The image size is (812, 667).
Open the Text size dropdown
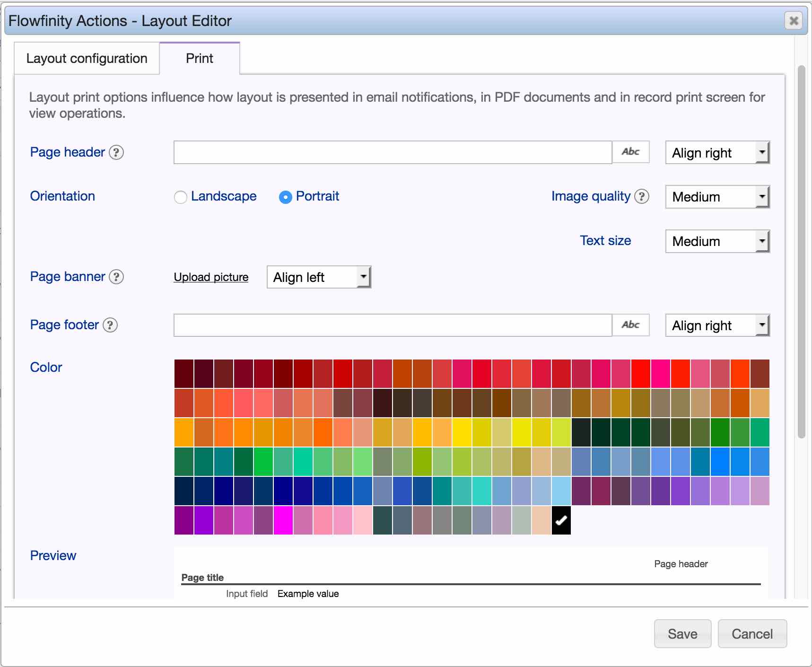[717, 241]
